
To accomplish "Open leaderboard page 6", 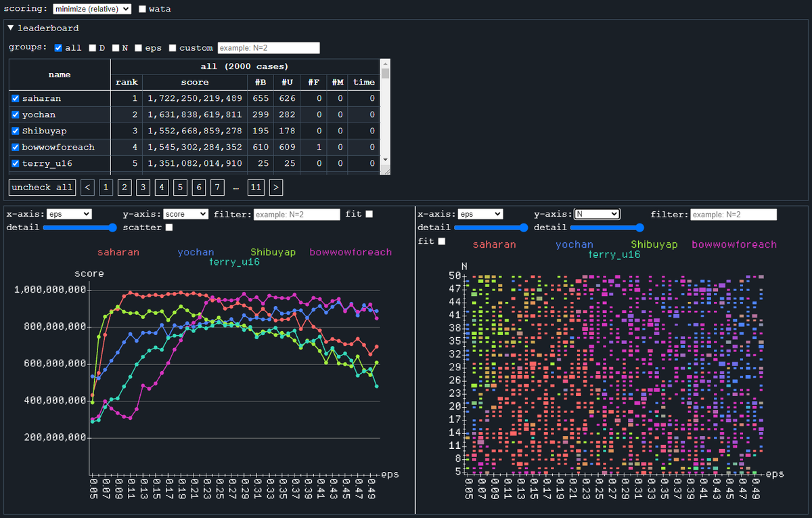I will tap(199, 187).
